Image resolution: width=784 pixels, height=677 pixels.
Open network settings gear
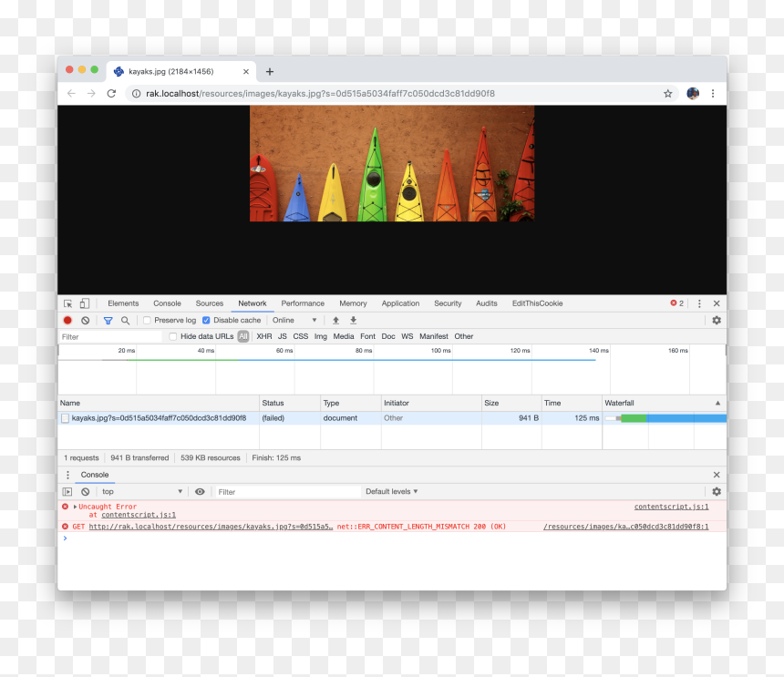[717, 320]
